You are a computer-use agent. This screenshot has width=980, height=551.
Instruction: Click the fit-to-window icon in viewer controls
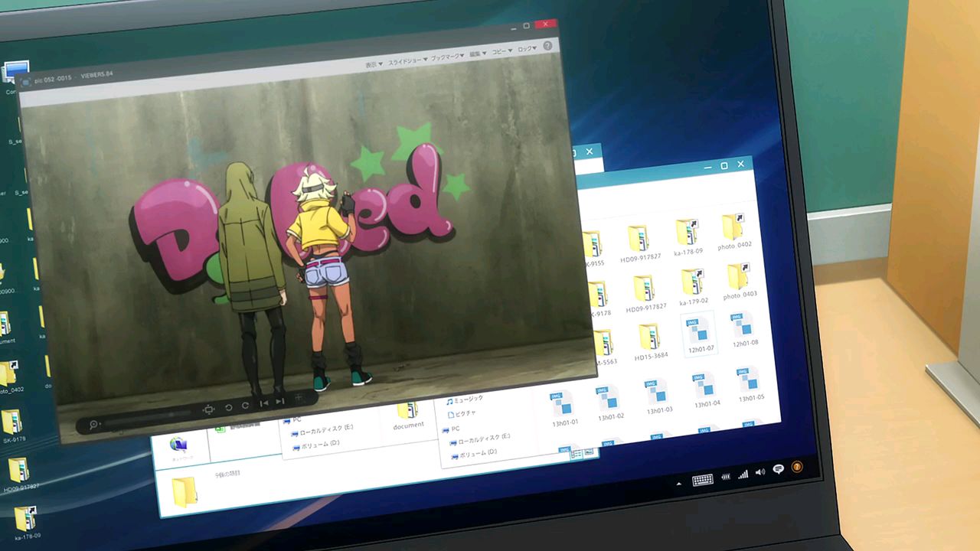(208, 410)
